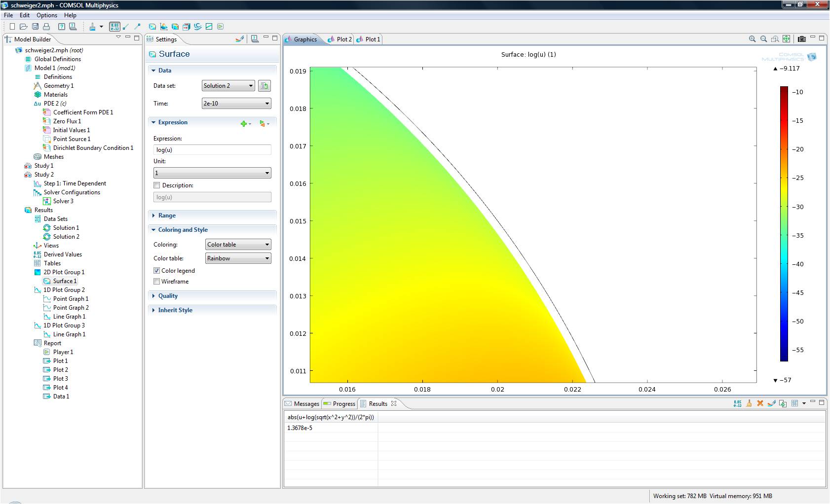Viewport: 830px width, 504px height.
Task: Open the Options menu
Action: [46, 15]
